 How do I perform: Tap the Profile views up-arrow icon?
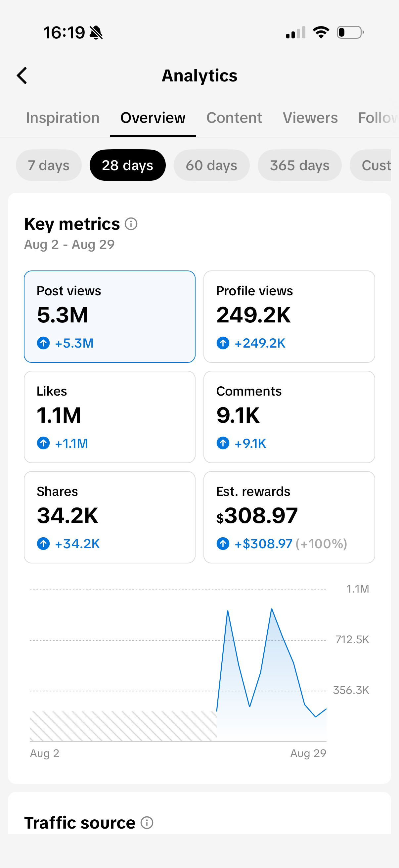[x=223, y=343]
